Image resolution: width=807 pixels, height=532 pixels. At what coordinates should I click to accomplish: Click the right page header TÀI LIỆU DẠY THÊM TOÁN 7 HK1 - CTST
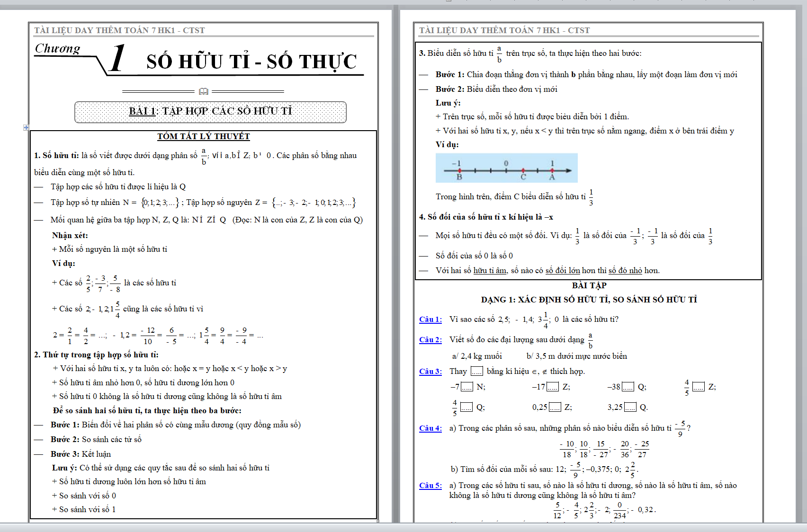pos(504,30)
